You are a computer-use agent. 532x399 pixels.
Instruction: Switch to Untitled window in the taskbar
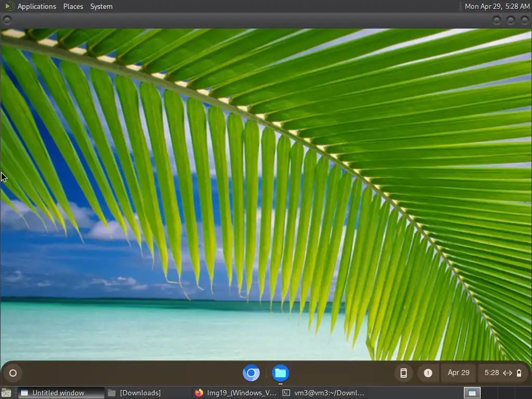[61, 393]
